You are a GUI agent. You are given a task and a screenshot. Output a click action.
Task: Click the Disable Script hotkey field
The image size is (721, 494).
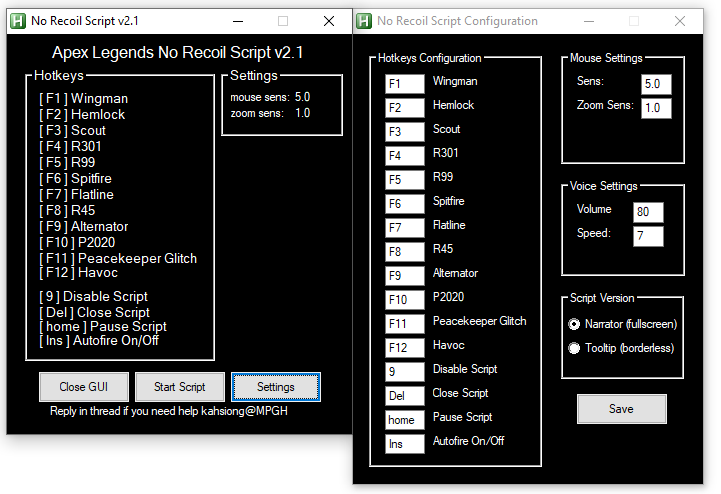[405, 372]
